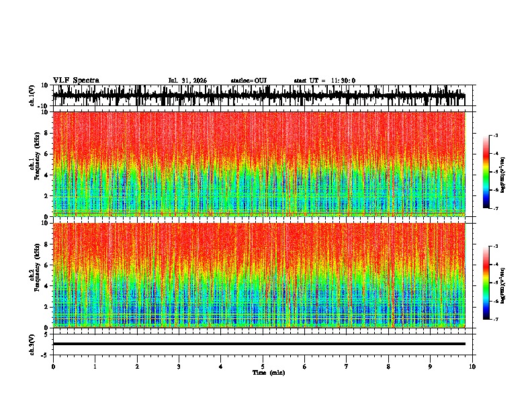Click the "Time (min)" axis title
This screenshot has height=411, width=532.
pyautogui.click(x=269, y=373)
